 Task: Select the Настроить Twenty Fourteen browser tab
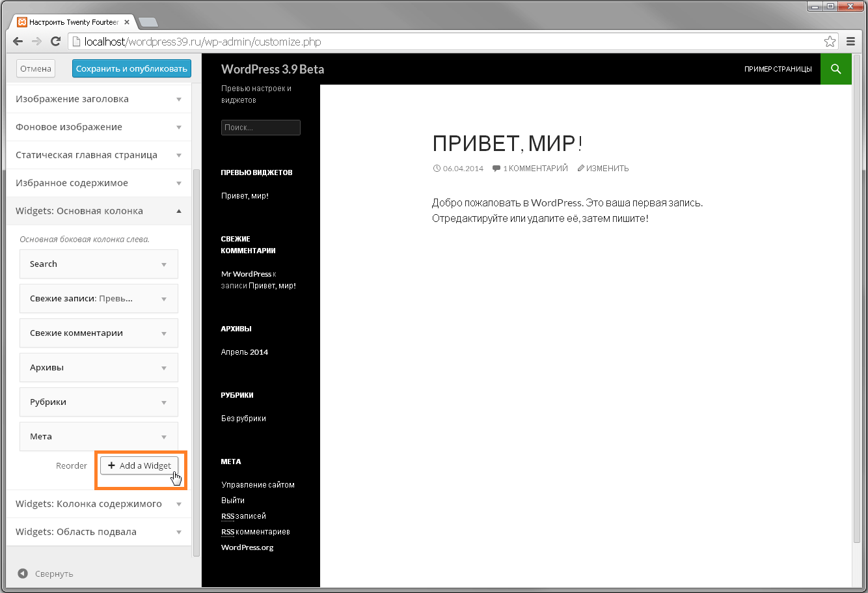[74, 22]
